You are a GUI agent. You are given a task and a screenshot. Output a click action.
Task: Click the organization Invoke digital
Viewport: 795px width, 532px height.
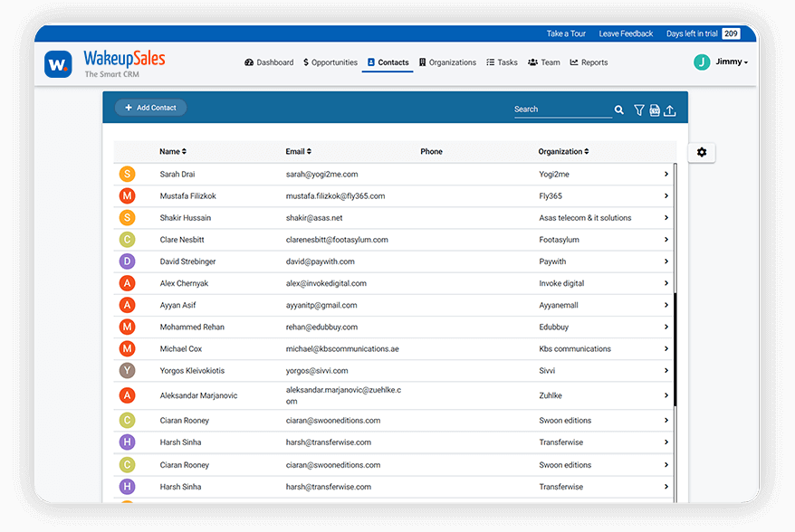coord(561,283)
